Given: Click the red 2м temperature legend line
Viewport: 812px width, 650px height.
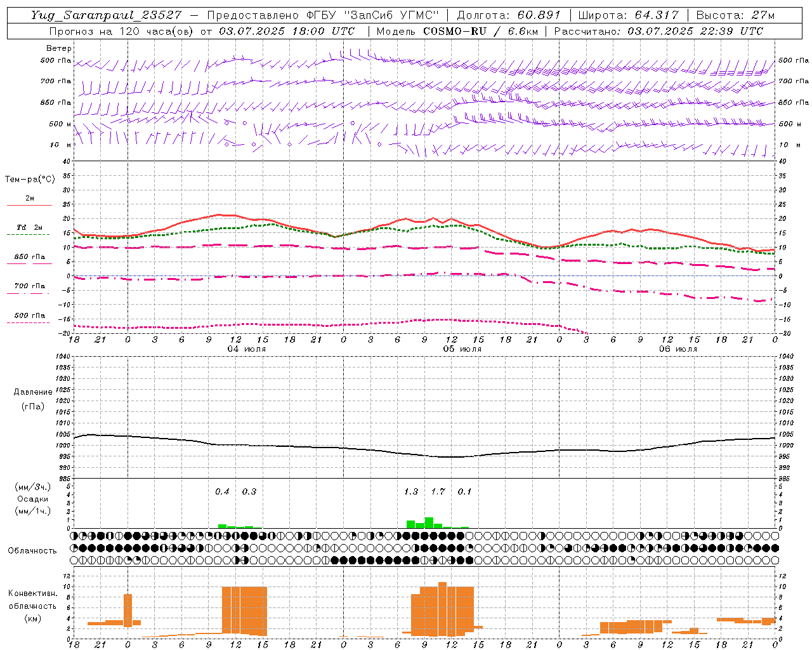Looking at the screenshot, I should (29, 206).
